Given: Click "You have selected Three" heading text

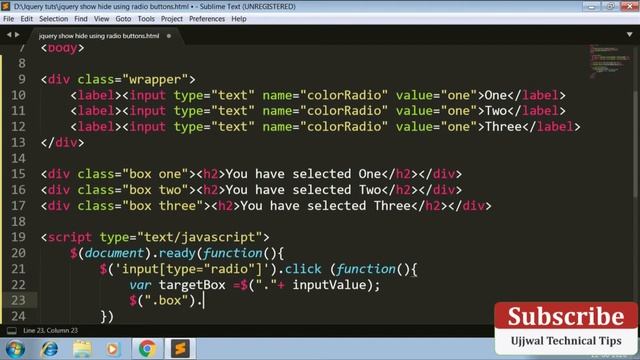Looking at the screenshot, I should coord(325,206).
